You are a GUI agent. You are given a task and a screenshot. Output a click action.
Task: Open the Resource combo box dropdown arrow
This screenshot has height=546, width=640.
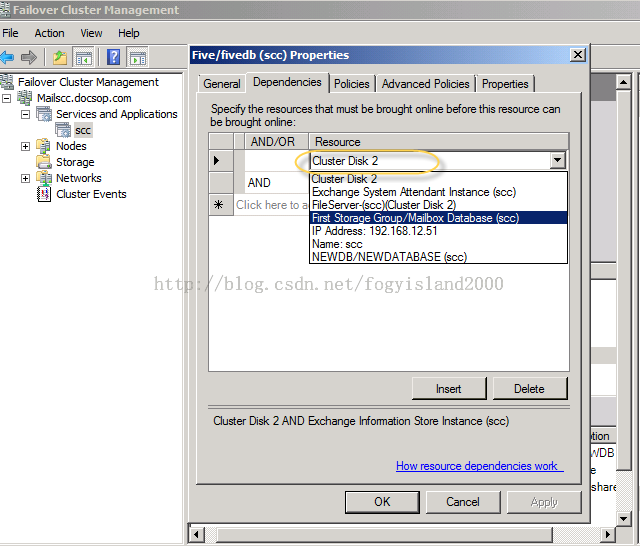[558, 160]
